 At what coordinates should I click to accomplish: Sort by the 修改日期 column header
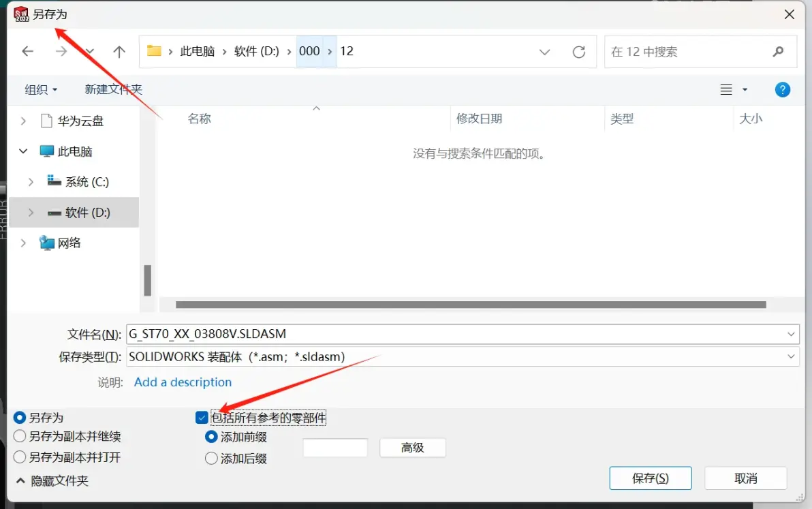click(479, 119)
